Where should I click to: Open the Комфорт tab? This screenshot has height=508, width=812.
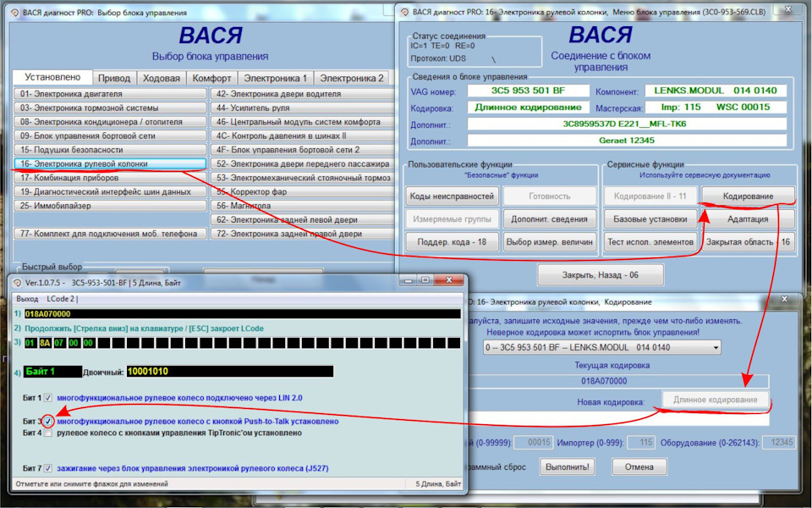pos(211,78)
